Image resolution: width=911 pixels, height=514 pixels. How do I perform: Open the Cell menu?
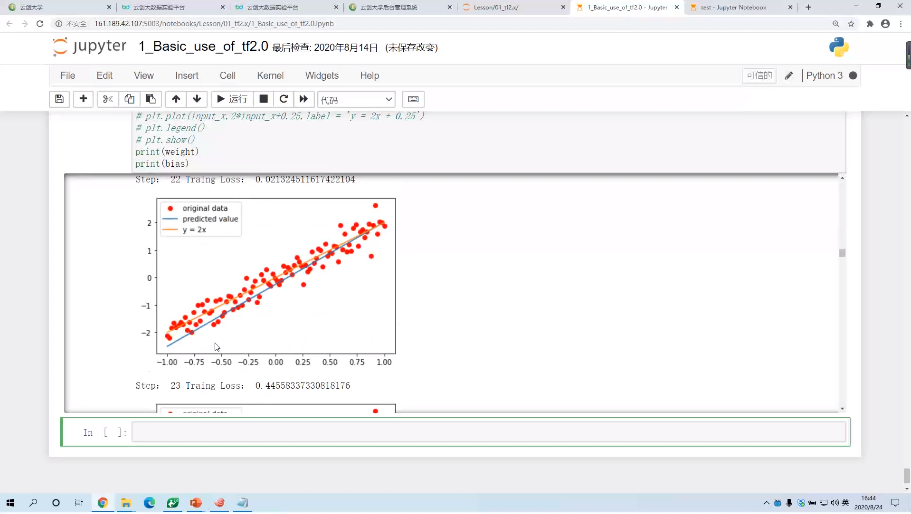point(227,76)
